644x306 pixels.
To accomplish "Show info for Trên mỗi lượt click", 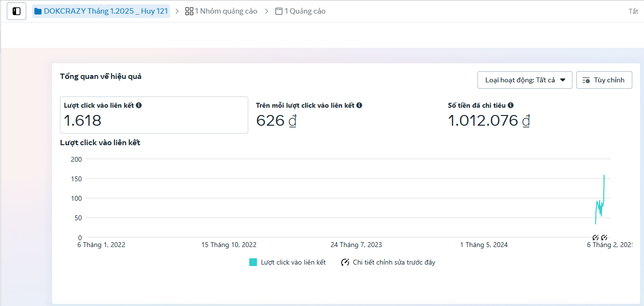I will pos(359,105).
